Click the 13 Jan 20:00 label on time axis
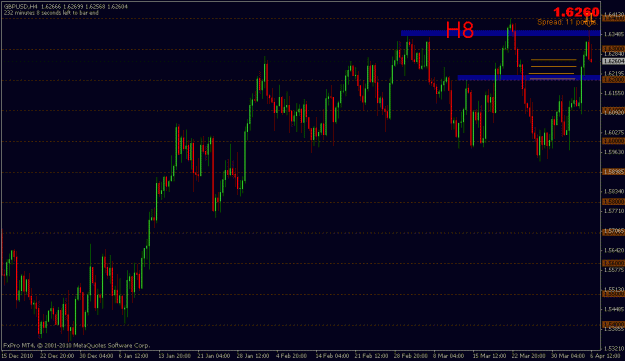 click(175, 355)
